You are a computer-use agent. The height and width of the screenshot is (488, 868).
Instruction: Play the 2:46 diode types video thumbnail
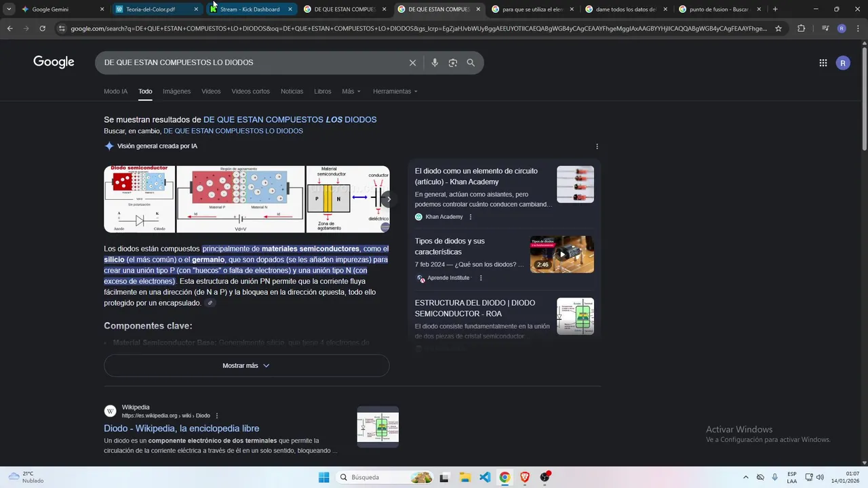click(x=561, y=254)
